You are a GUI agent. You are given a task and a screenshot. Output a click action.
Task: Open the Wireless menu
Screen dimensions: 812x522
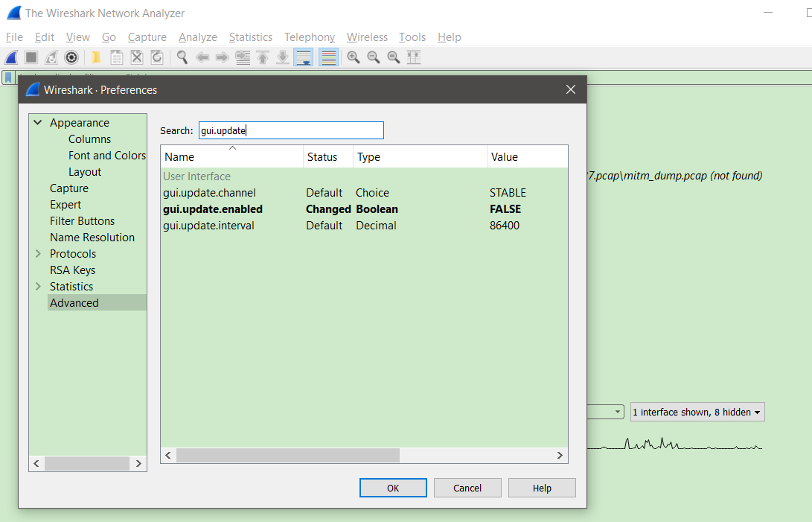367,37
